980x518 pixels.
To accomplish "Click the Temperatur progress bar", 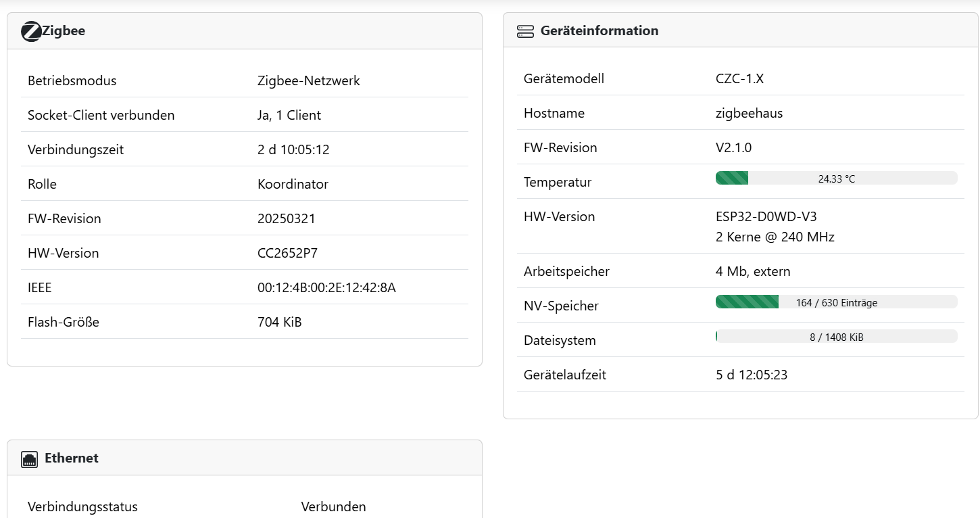I will (836, 179).
